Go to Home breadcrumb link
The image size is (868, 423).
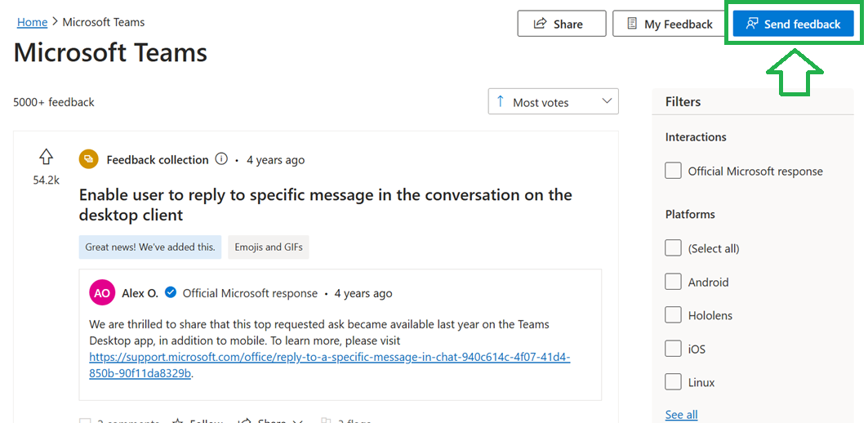click(x=32, y=22)
